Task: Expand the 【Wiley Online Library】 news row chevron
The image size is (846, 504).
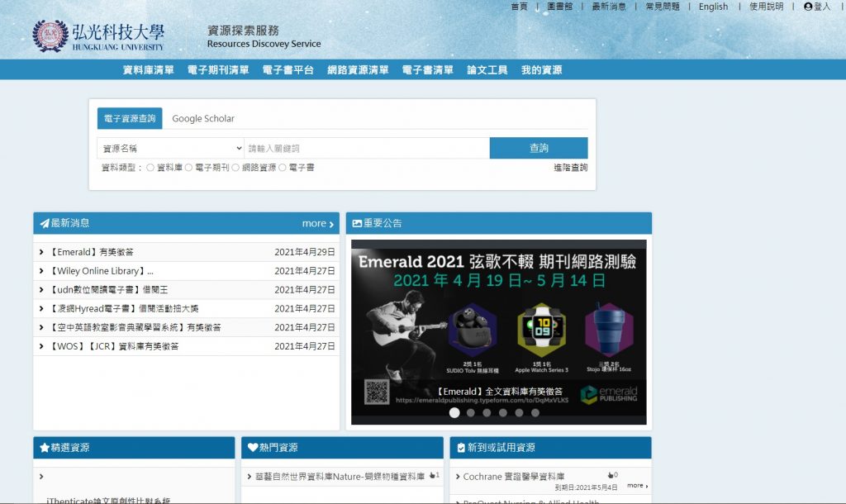Action: pyautogui.click(x=41, y=271)
